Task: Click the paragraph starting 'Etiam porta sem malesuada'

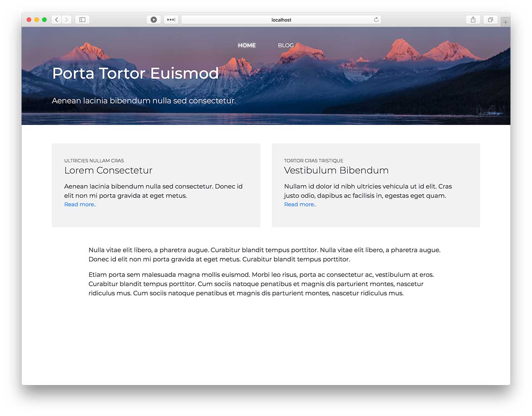Action: pos(261,284)
